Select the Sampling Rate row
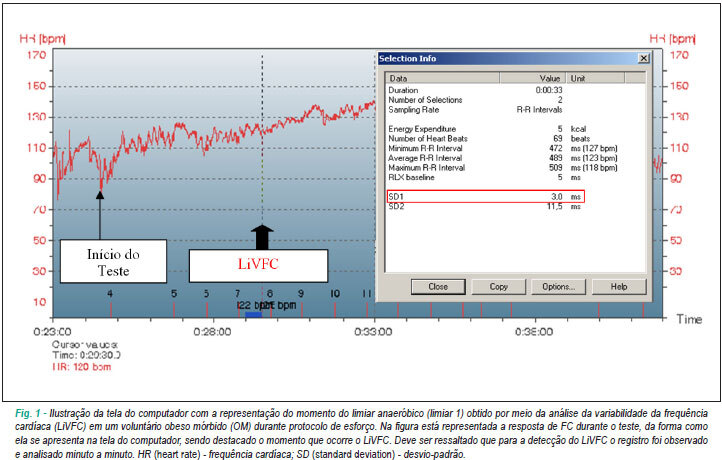 (515, 110)
